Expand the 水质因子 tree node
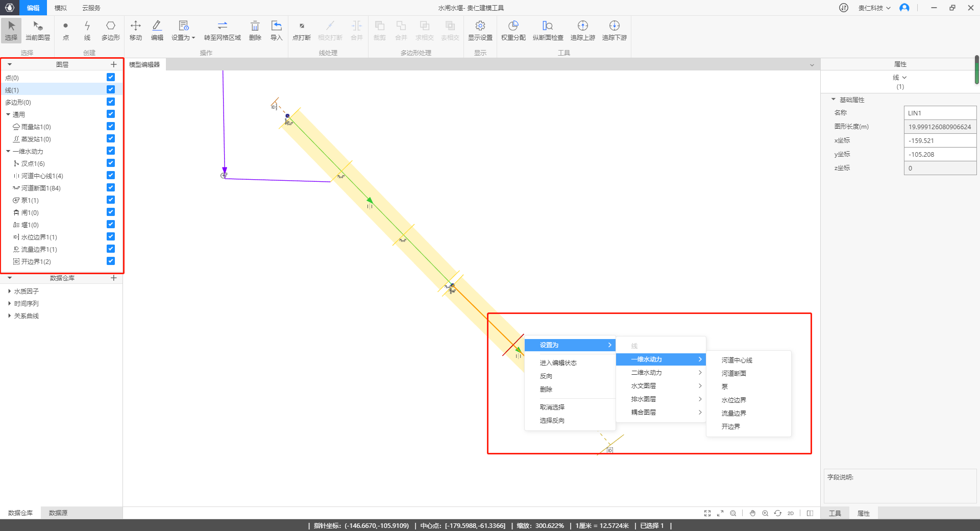The height and width of the screenshot is (531, 980). [9, 291]
